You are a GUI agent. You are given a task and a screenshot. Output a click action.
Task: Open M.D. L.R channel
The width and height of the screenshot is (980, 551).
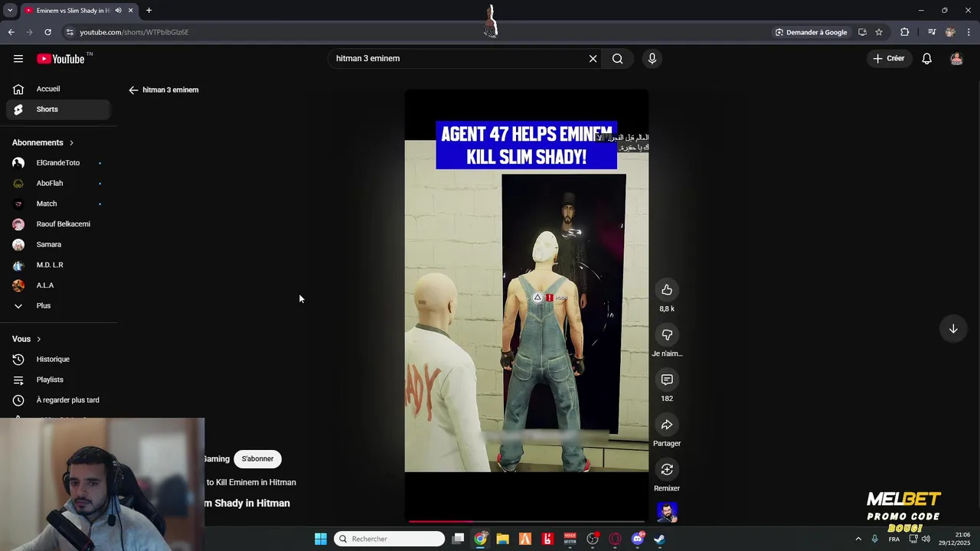(58, 265)
